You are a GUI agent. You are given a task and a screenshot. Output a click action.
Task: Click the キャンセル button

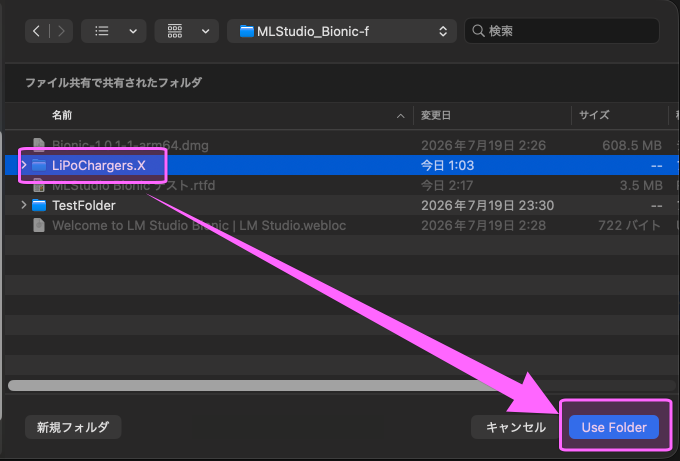coord(516,427)
